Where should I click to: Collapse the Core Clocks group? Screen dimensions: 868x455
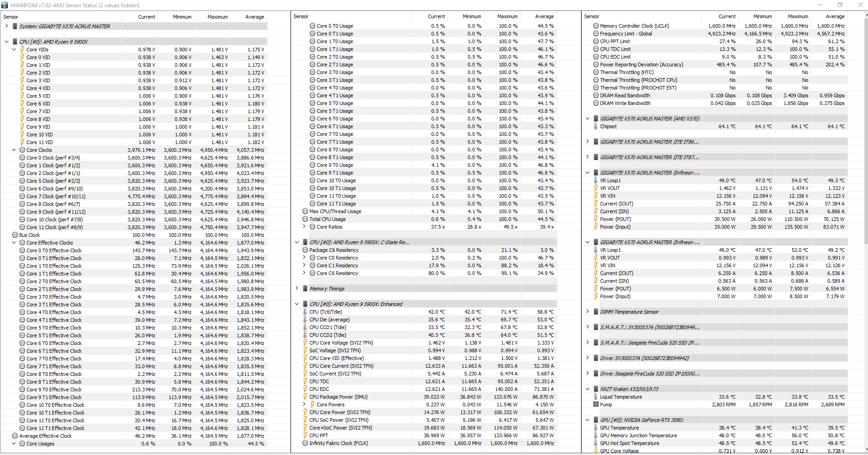(14, 150)
